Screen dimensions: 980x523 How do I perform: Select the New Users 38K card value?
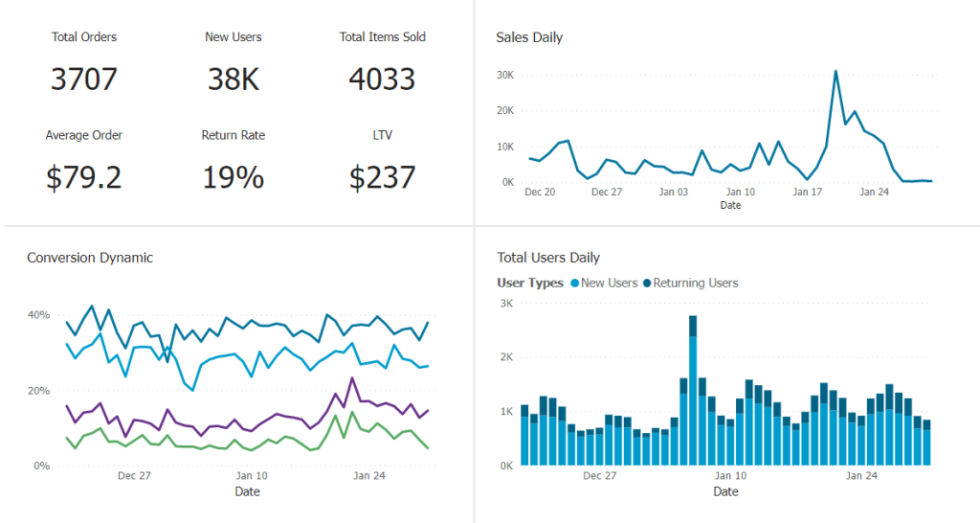click(234, 80)
